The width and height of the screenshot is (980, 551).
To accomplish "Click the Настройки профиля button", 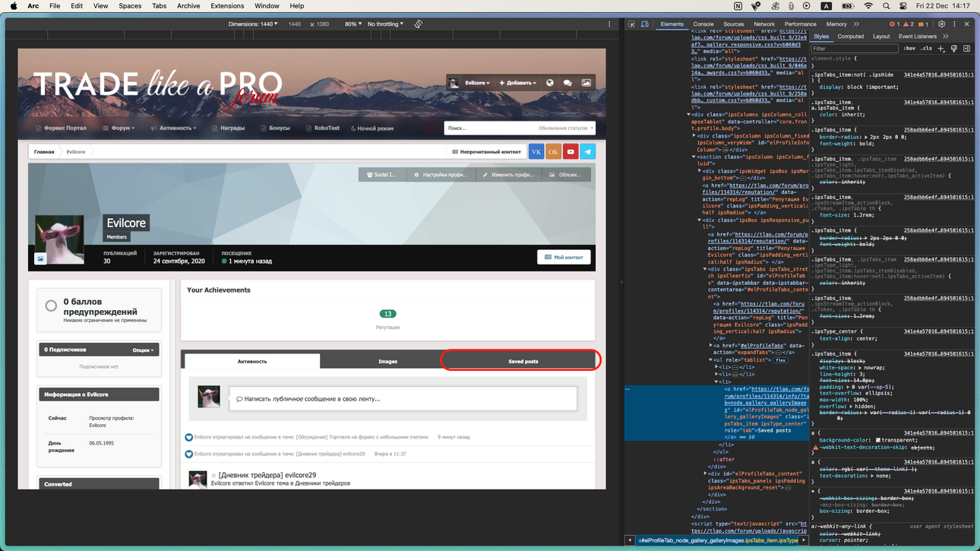I will coord(441,175).
